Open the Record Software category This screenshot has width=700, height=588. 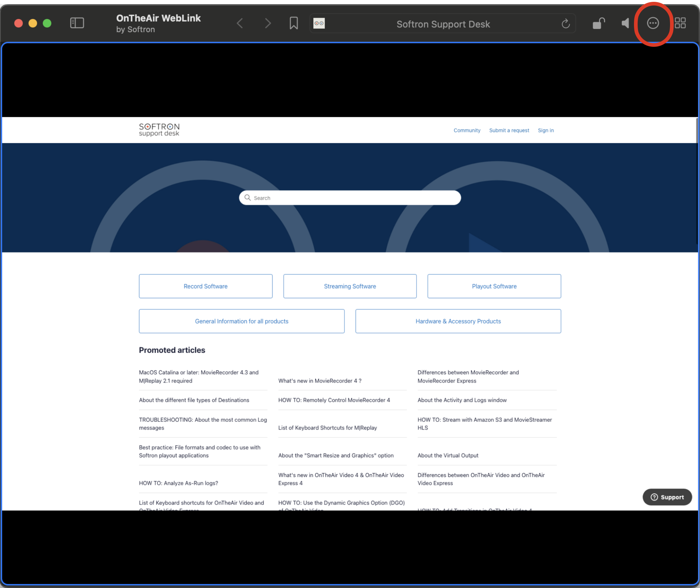(205, 286)
